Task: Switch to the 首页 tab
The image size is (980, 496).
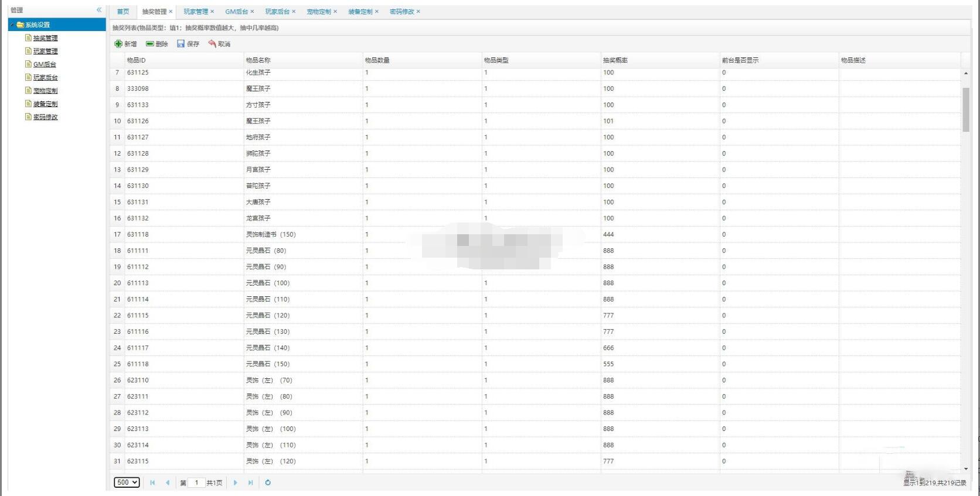Action: pyautogui.click(x=122, y=12)
